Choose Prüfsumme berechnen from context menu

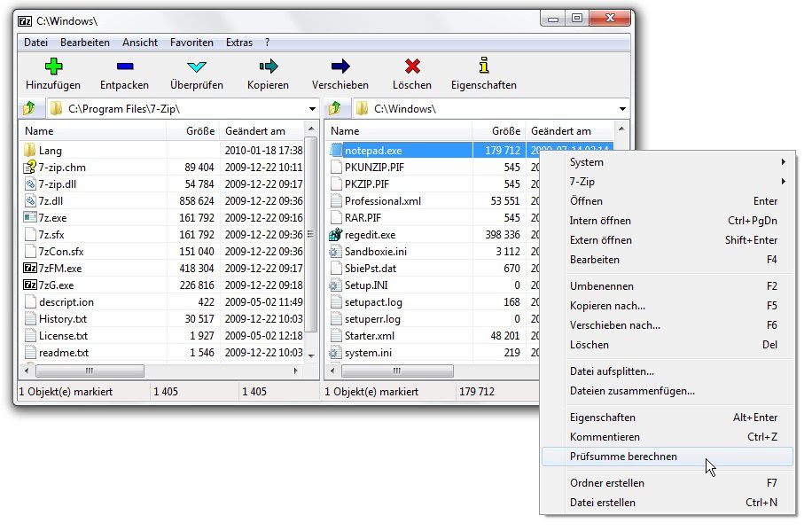click(668, 457)
